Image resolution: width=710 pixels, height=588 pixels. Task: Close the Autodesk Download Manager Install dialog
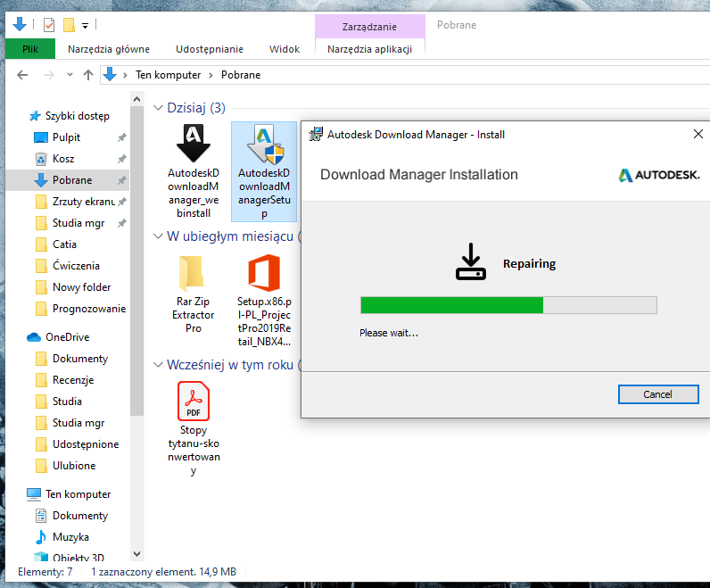pyautogui.click(x=698, y=134)
